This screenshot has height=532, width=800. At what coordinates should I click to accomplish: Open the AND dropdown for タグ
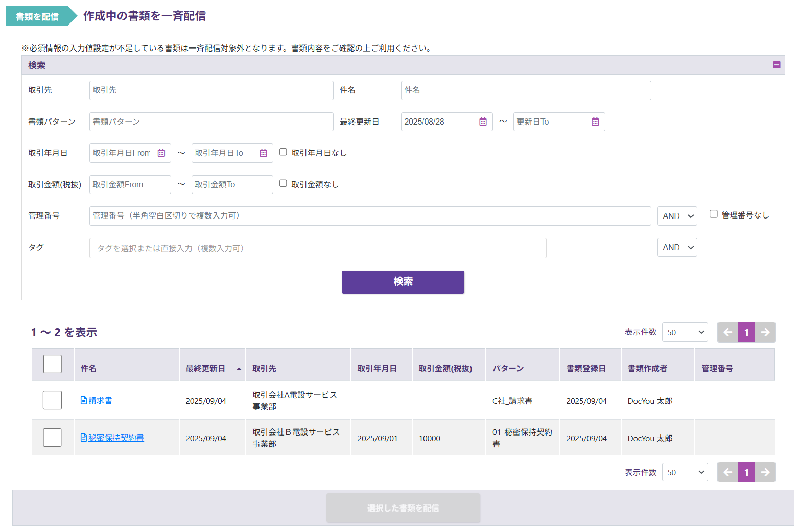pyautogui.click(x=677, y=247)
